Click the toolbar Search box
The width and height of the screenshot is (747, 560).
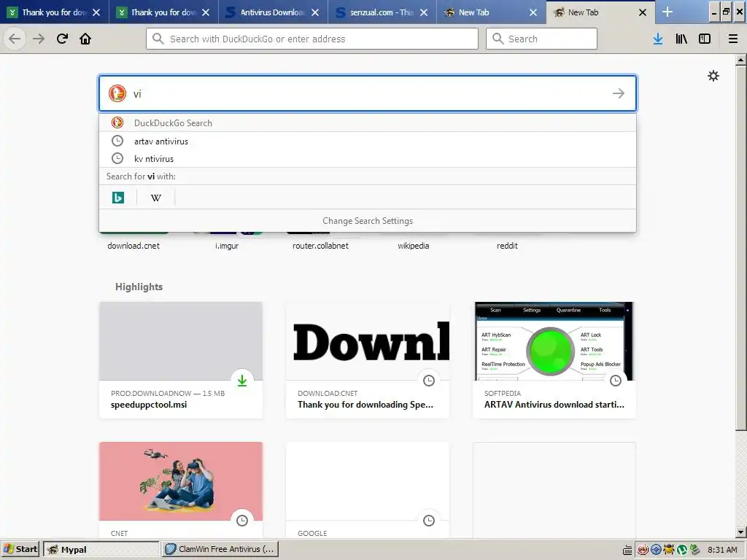click(x=541, y=39)
